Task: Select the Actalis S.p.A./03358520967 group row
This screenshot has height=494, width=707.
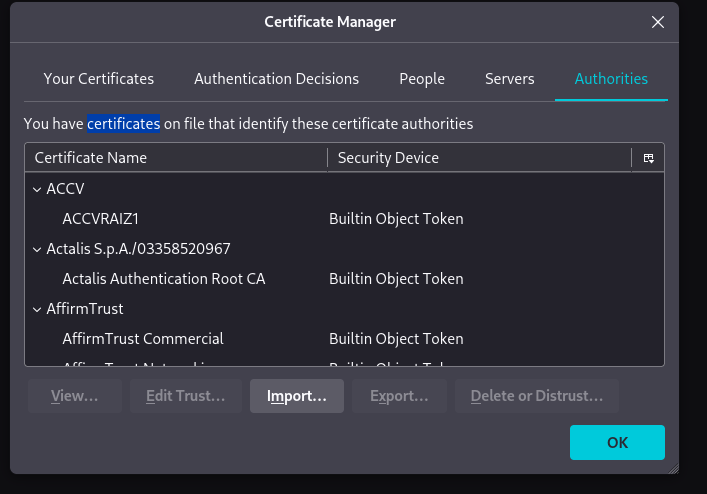Action: (344, 249)
